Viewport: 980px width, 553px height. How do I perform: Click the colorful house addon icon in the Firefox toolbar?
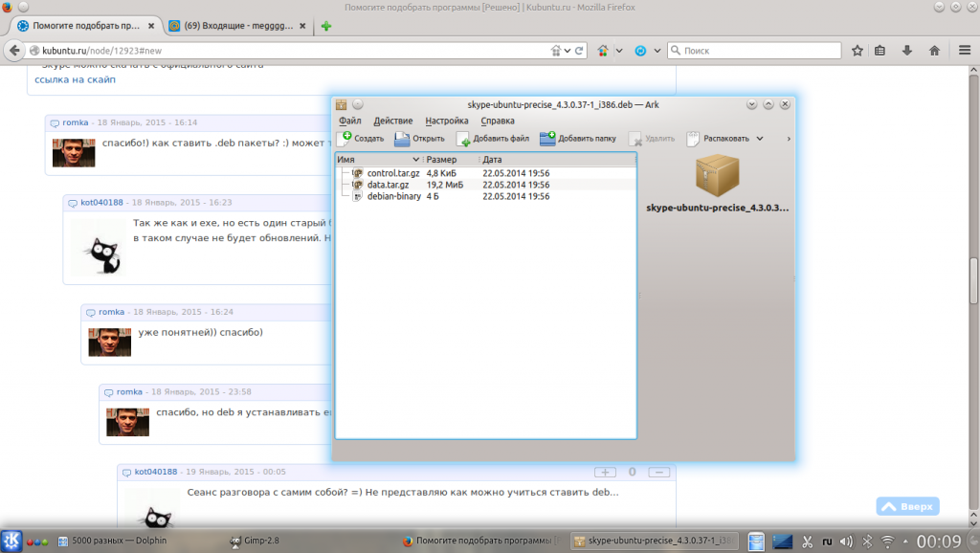click(x=603, y=51)
